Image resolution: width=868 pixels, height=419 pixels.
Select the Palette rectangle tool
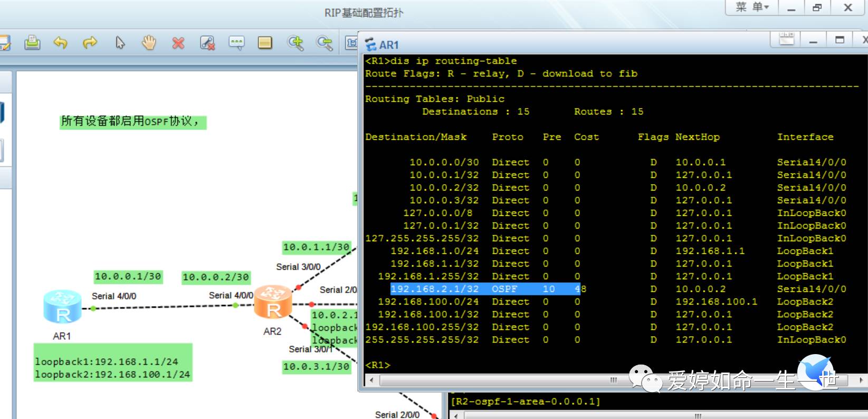pos(265,43)
